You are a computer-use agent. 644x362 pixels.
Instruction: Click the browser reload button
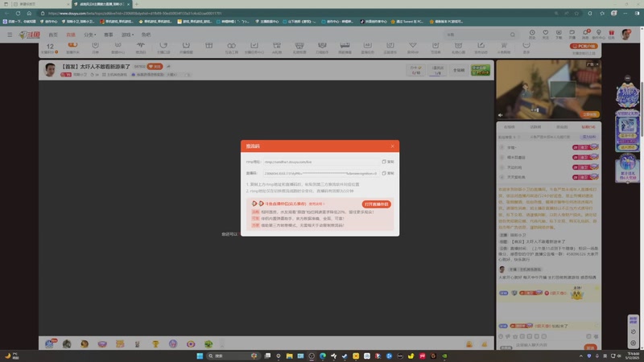[x=18, y=13]
